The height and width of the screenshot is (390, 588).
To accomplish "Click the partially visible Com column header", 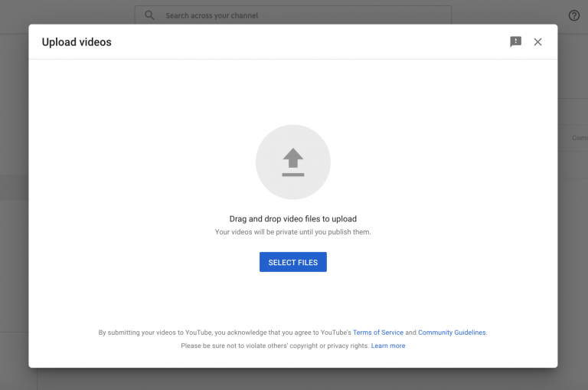I will [x=579, y=138].
